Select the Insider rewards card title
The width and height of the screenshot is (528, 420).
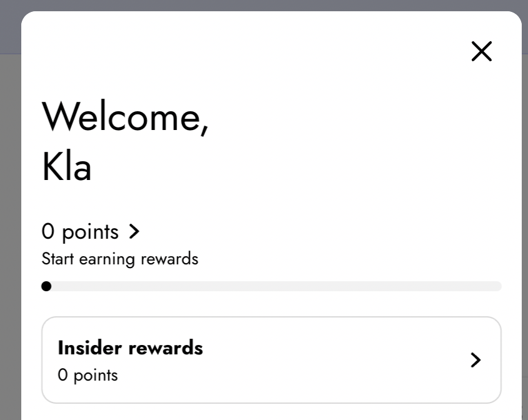click(130, 347)
